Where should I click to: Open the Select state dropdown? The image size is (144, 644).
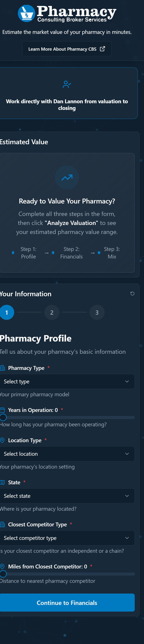pyautogui.click(x=67, y=496)
